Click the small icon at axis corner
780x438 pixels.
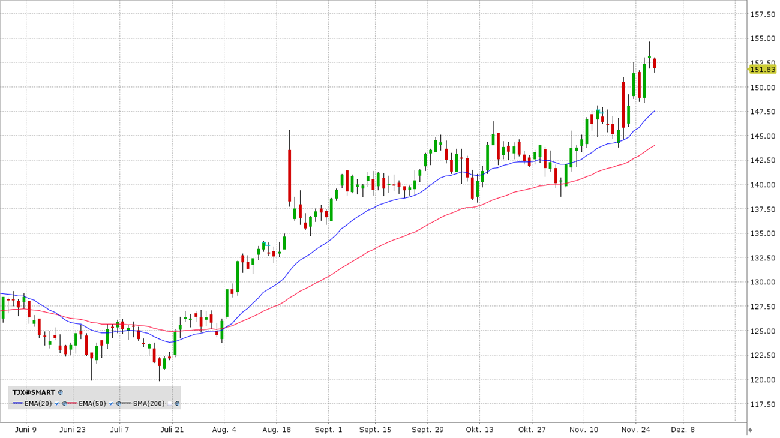(x=751, y=430)
